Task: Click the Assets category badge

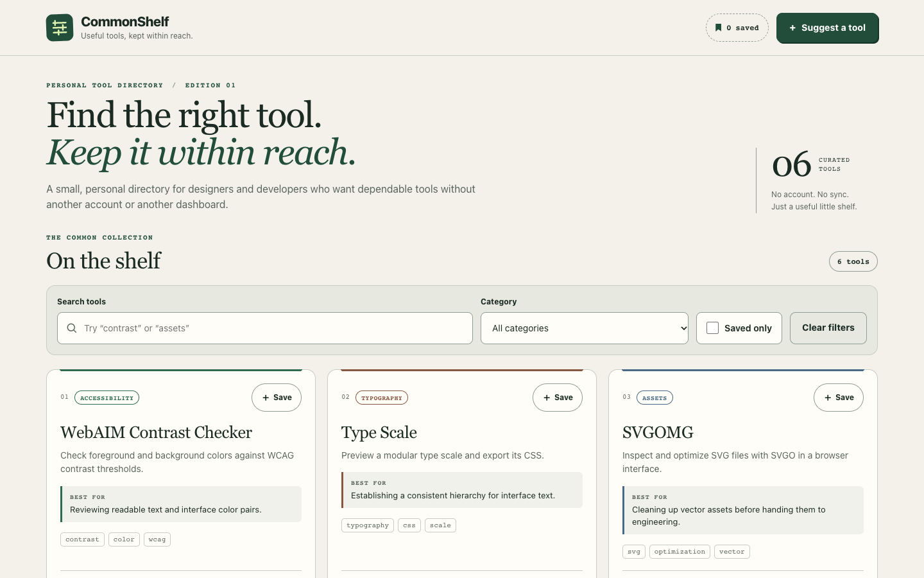Action: coord(654,398)
